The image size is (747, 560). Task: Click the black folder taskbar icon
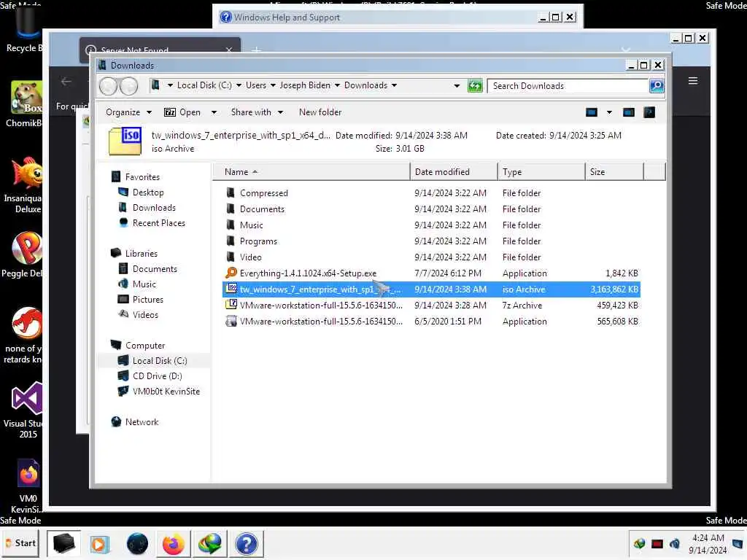tap(64, 543)
